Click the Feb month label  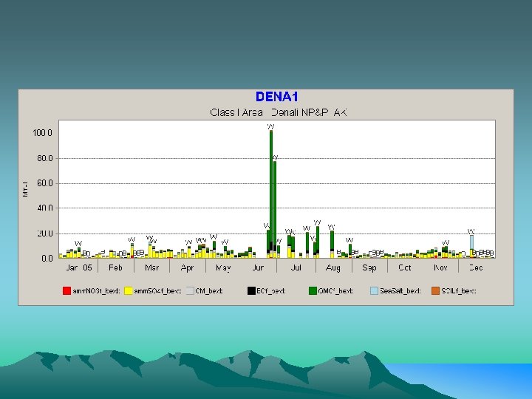click(x=115, y=267)
